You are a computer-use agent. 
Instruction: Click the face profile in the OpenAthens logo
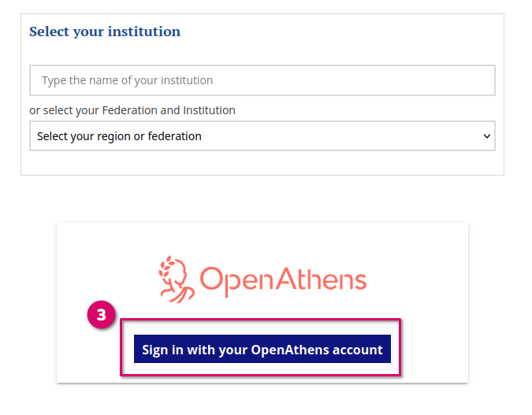183,277
